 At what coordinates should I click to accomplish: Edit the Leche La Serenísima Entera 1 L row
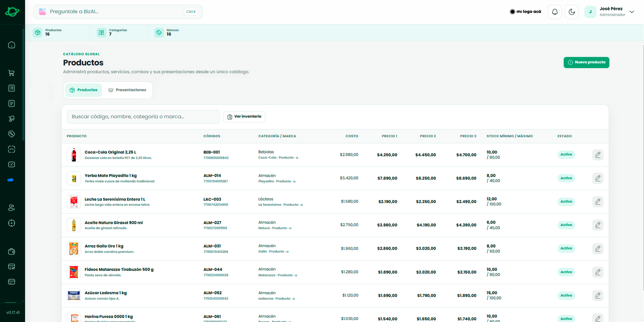[x=598, y=202]
